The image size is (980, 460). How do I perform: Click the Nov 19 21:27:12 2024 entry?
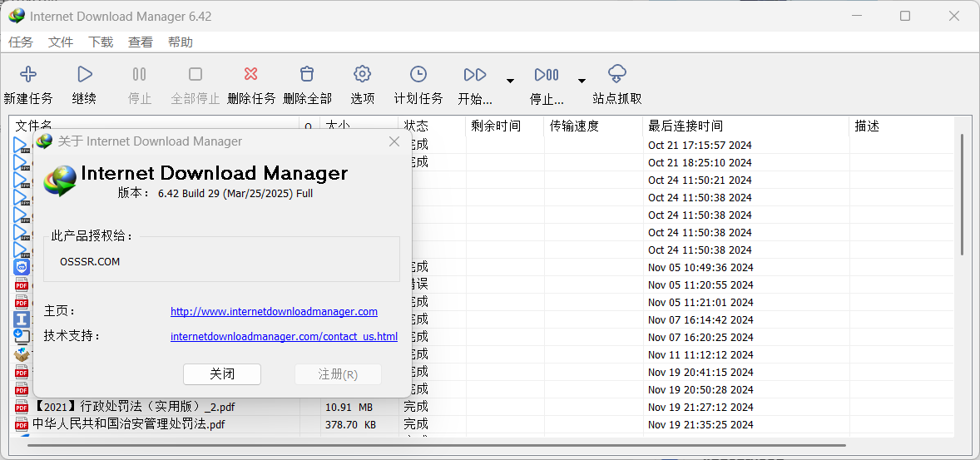tap(700, 408)
